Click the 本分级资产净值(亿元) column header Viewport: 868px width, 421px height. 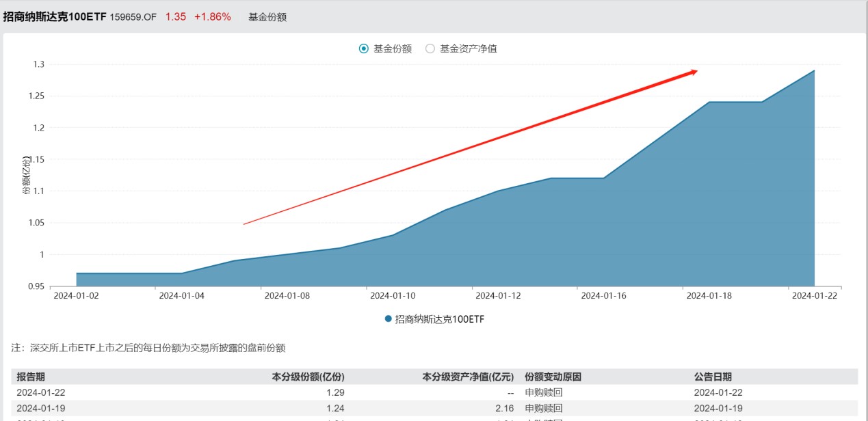pos(468,377)
